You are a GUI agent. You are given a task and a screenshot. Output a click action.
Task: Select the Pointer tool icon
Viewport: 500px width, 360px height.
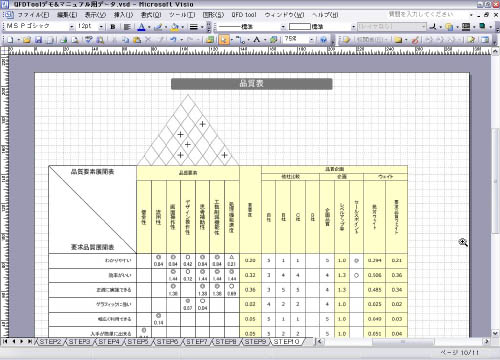point(224,40)
